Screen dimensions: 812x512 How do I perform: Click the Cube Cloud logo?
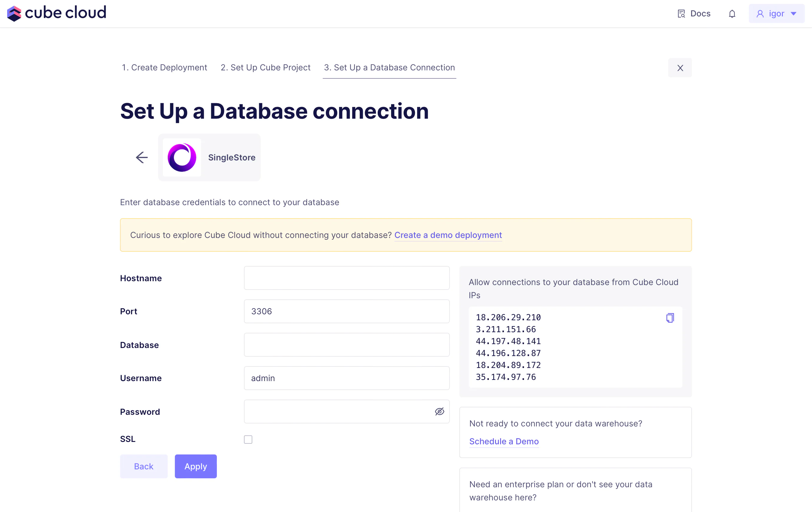click(x=56, y=13)
